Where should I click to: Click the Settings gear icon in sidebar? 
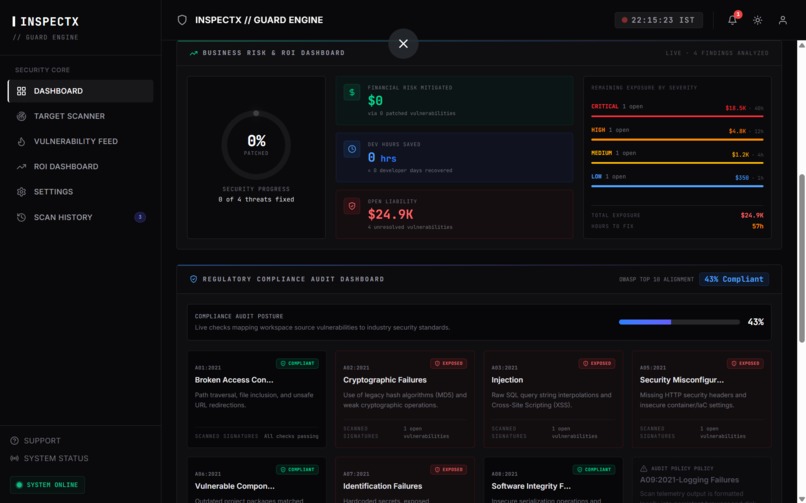tap(21, 192)
